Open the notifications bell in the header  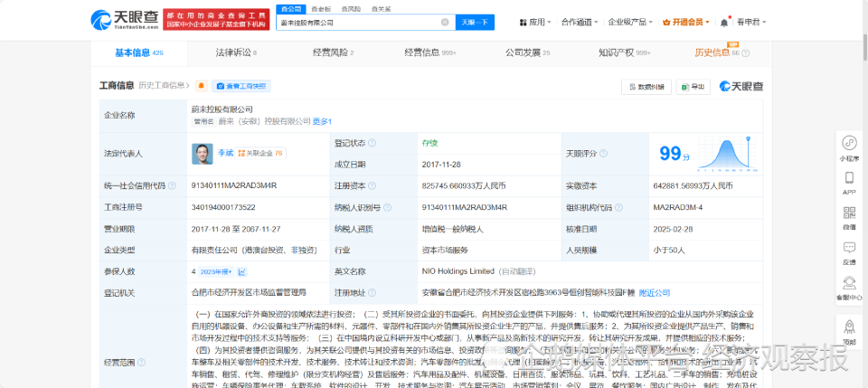coord(724,22)
